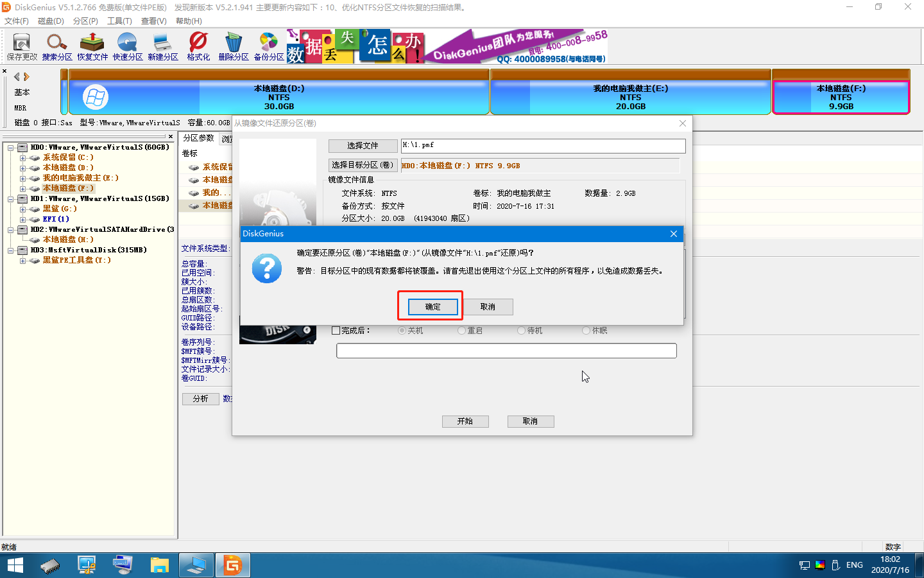Click the network tray icon
This screenshot has height=578, width=924.
[x=805, y=565]
